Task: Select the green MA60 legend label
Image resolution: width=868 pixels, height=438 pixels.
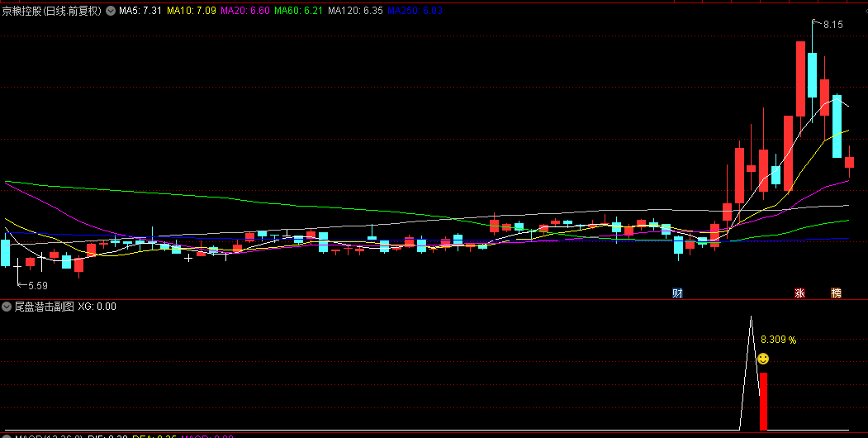Action: tap(298, 12)
